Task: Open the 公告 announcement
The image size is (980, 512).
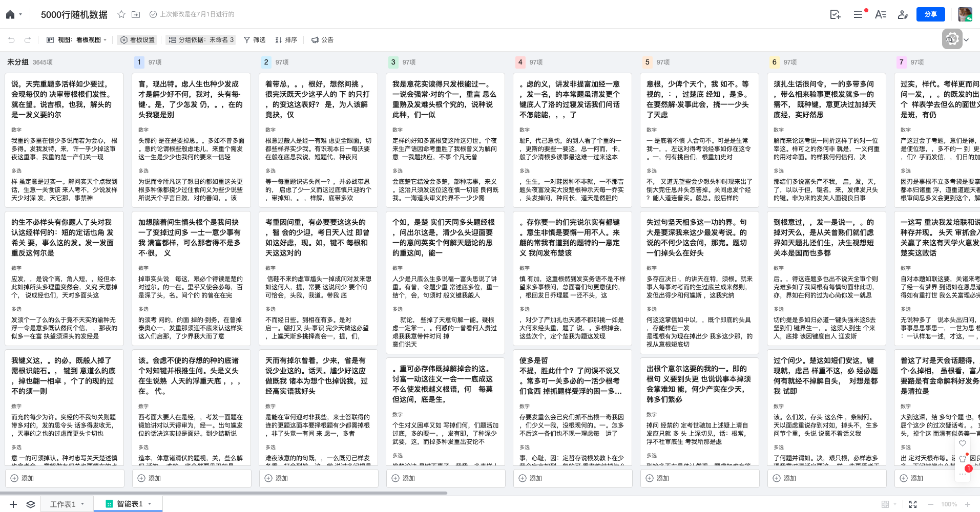Action: [x=323, y=39]
